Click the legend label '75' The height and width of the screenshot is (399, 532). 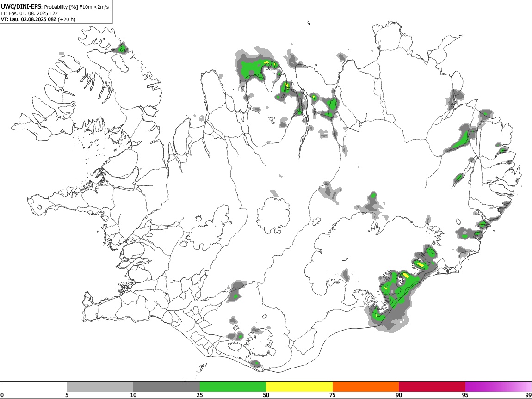333,395
